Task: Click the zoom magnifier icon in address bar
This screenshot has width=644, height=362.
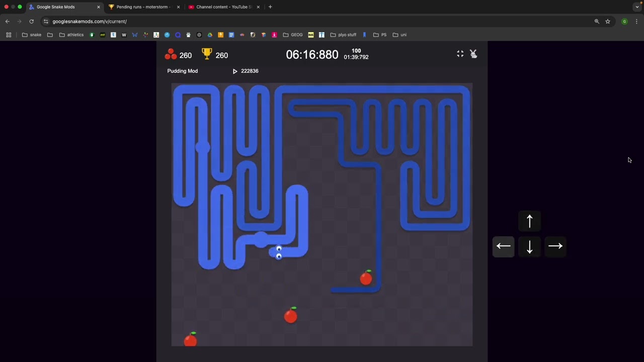Action: pos(597,22)
